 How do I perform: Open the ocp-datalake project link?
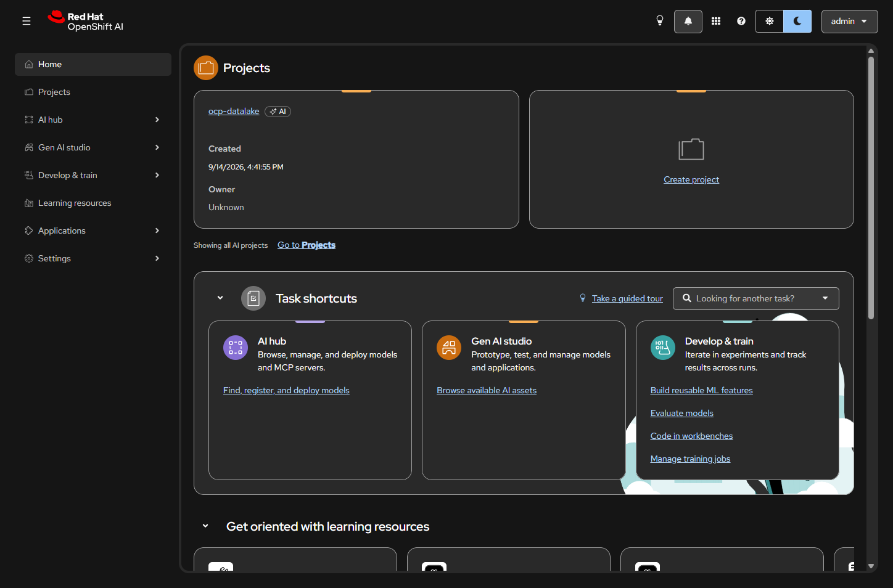point(234,112)
